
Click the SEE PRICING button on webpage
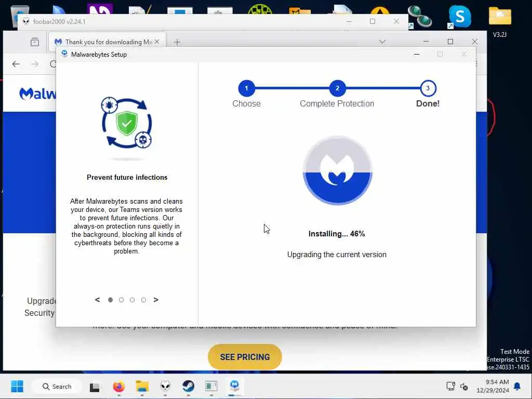pos(245,357)
